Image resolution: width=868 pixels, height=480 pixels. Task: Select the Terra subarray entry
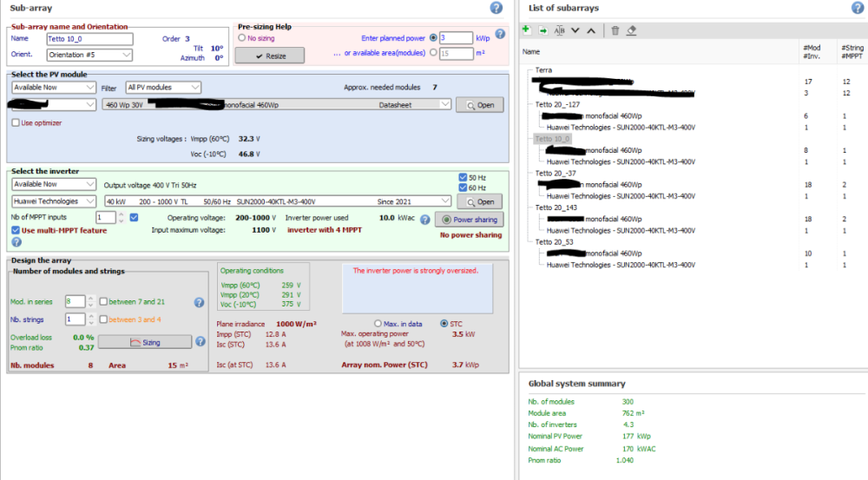(544, 69)
